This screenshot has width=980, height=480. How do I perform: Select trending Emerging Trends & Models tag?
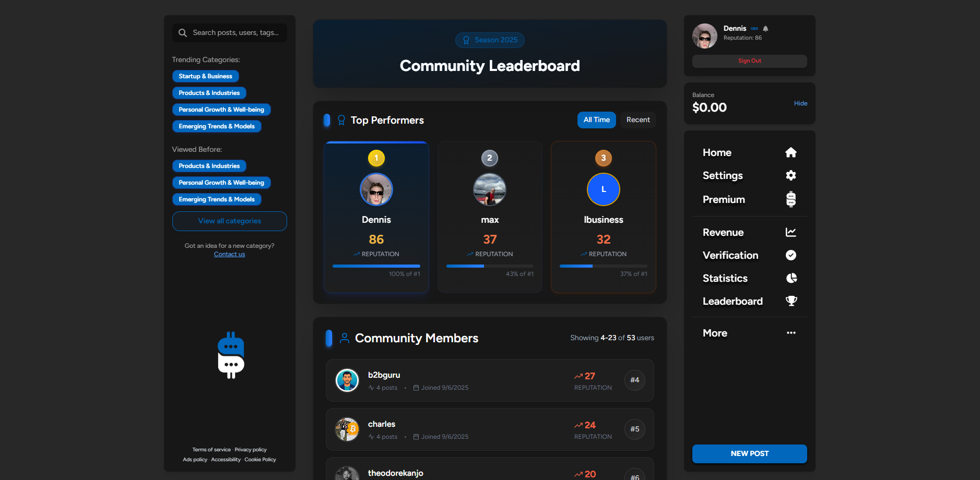click(x=217, y=126)
